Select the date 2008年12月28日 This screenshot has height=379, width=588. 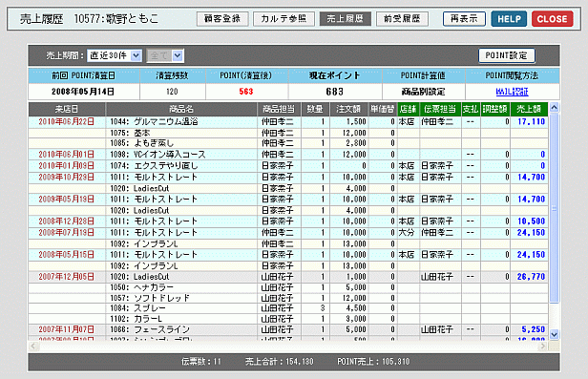pos(67,221)
